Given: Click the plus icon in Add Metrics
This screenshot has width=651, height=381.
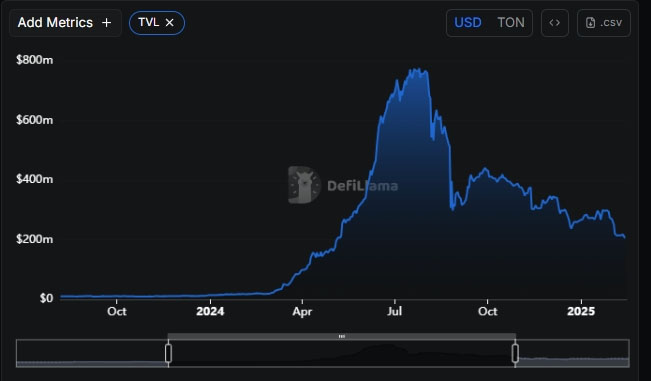Looking at the screenshot, I should click(x=106, y=23).
